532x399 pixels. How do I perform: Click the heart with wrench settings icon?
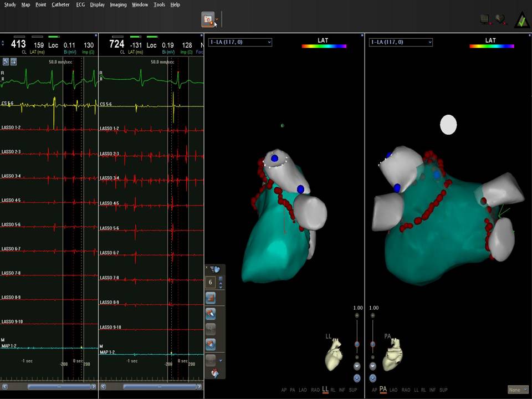(214, 374)
